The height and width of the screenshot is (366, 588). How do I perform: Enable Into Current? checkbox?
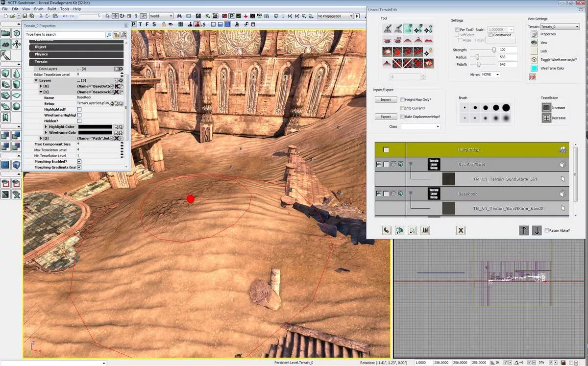pyautogui.click(x=402, y=108)
